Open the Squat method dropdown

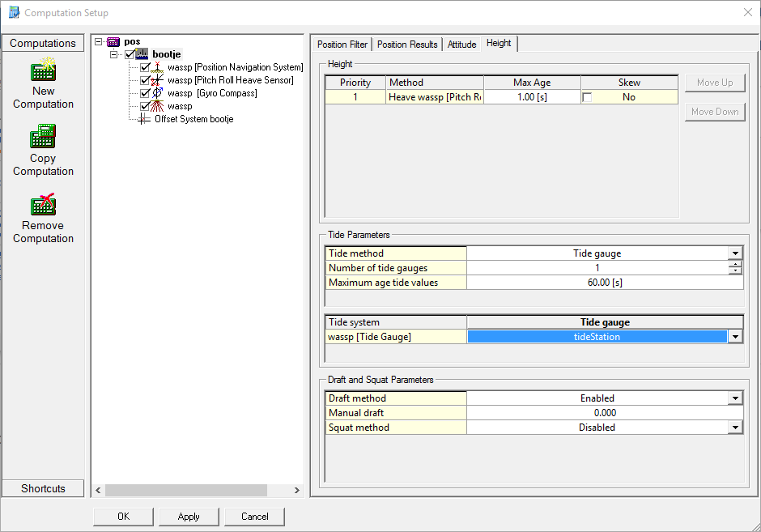735,428
